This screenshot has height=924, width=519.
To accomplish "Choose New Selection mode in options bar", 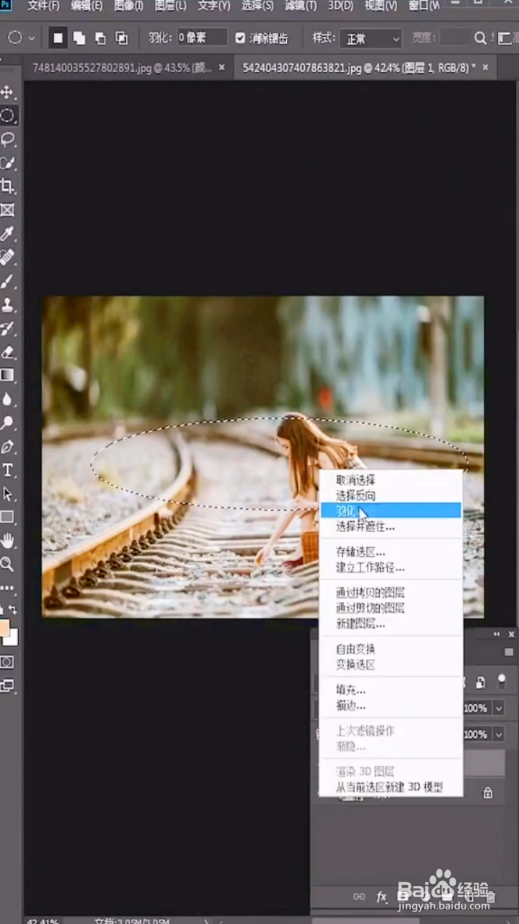I will [58, 38].
